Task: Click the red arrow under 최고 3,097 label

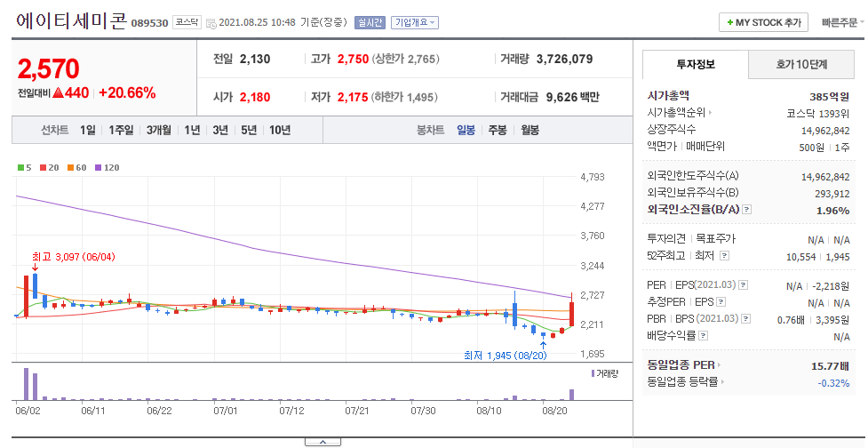Action: coord(36,268)
